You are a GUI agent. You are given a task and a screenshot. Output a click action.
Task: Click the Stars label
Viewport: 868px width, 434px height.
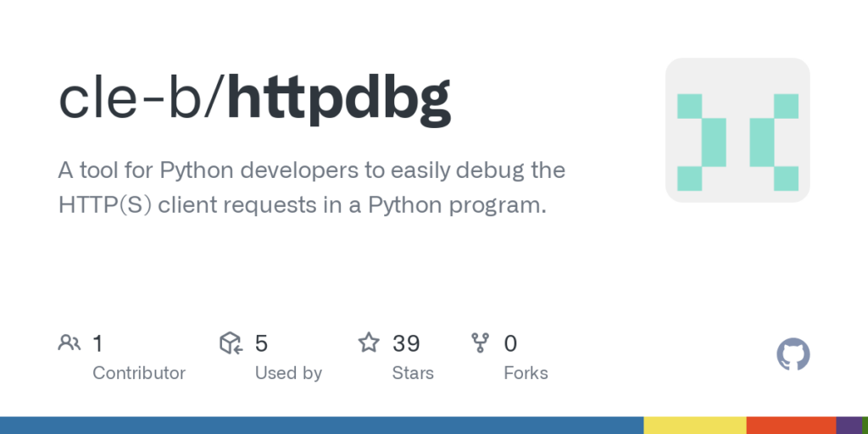click(x=413, y=373)
